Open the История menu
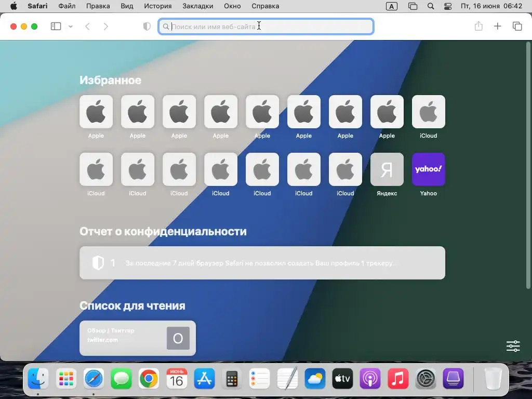This screenshot has width=532, height=399. point(158,6)
